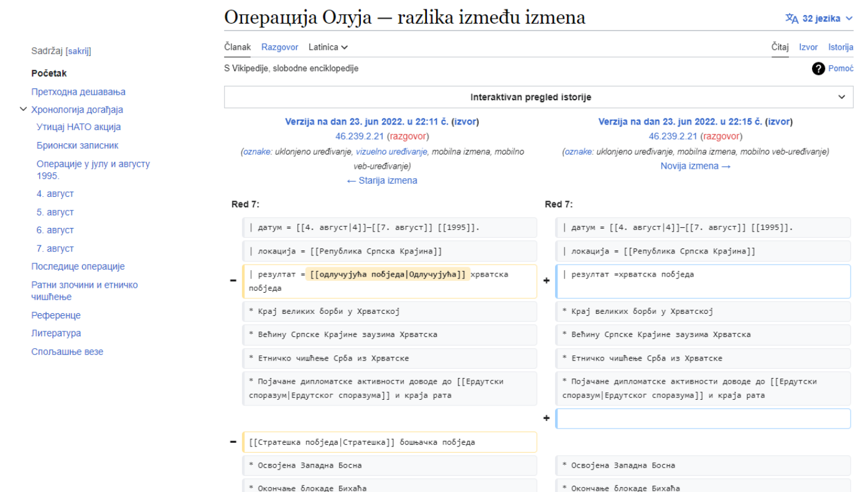Viewport: 868px width, 492px height.
Task: Click 46.239.2.21 user link under 22:11 version
Action: click(x=359, y=136)
